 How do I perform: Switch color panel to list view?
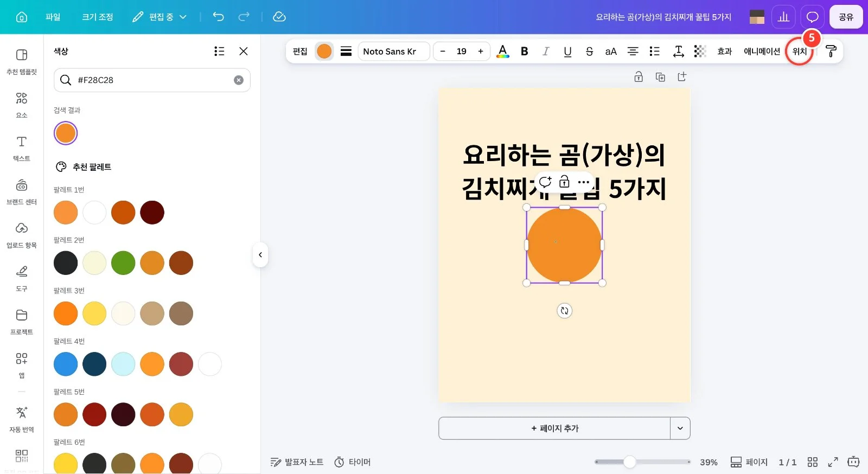[219, 51]
